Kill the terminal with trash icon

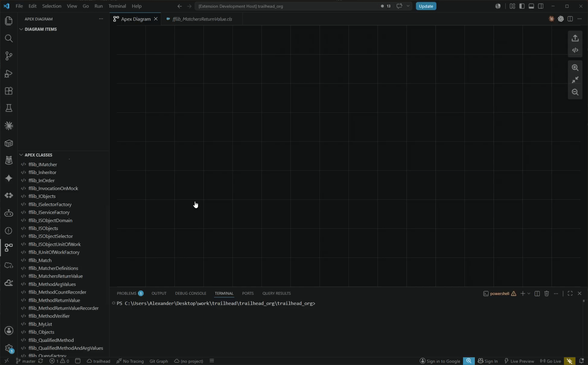coord(546,293)
